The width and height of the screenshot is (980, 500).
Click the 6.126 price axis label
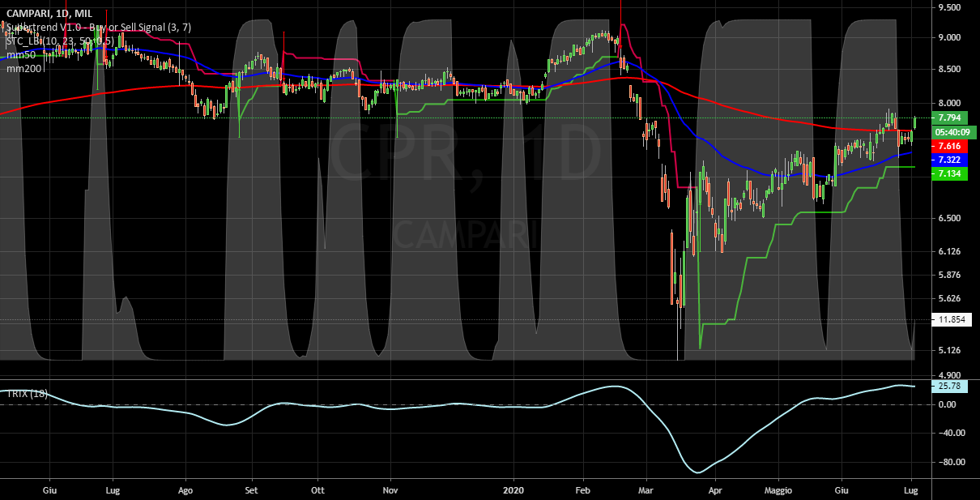948,251
